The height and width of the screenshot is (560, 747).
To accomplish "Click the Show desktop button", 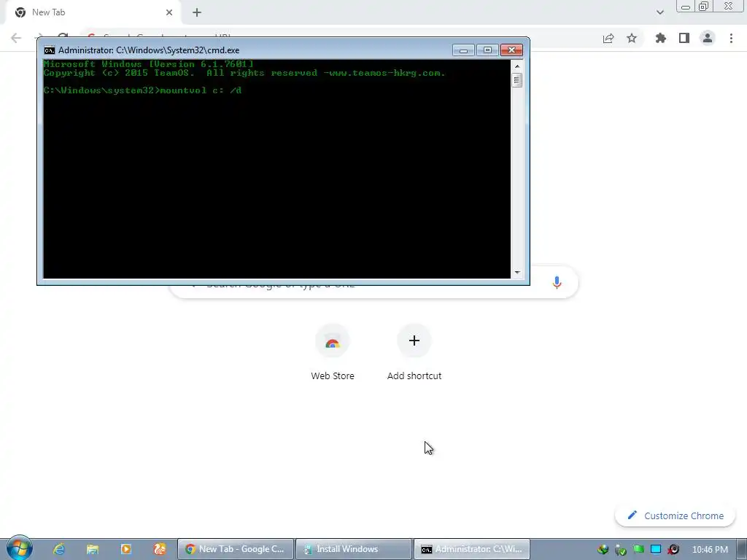I will [x=742, y=549].
